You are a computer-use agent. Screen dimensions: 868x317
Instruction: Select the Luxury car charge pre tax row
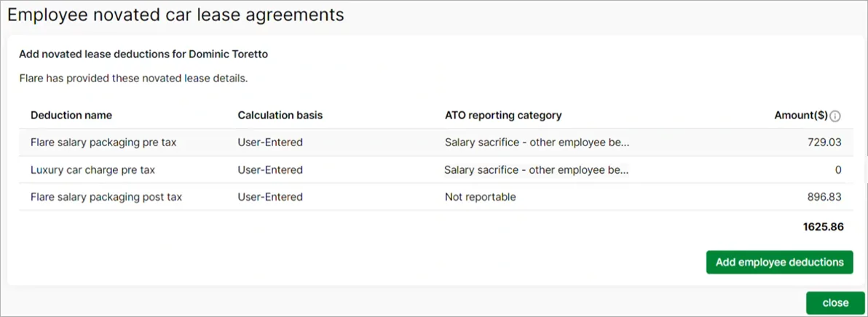tap(435, 170)
